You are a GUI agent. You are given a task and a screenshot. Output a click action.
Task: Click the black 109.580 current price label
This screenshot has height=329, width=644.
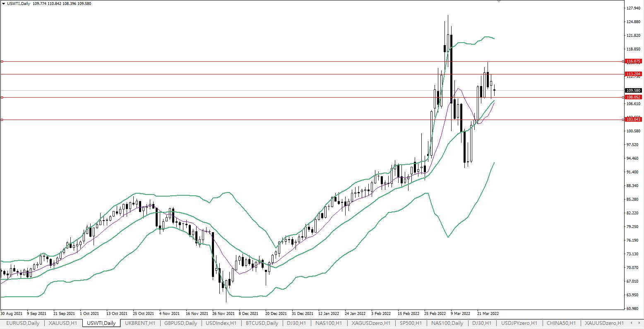(x=634, y=90)
